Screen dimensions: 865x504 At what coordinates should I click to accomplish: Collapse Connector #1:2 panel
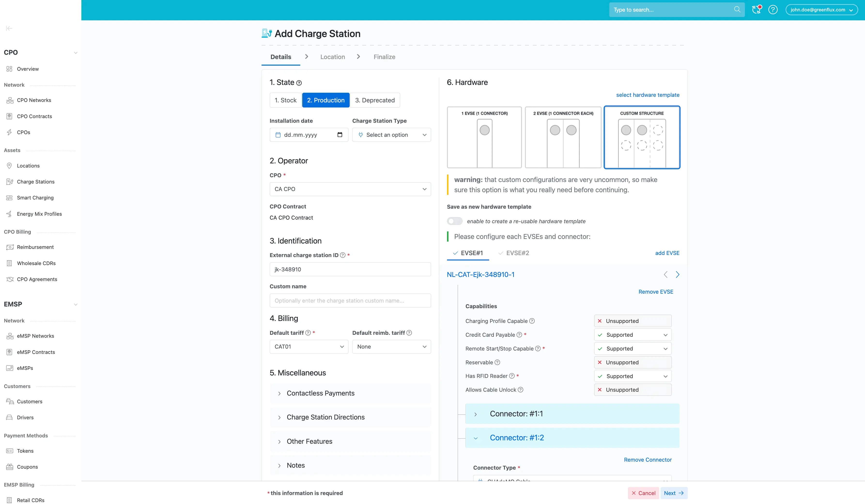(572, 438)
